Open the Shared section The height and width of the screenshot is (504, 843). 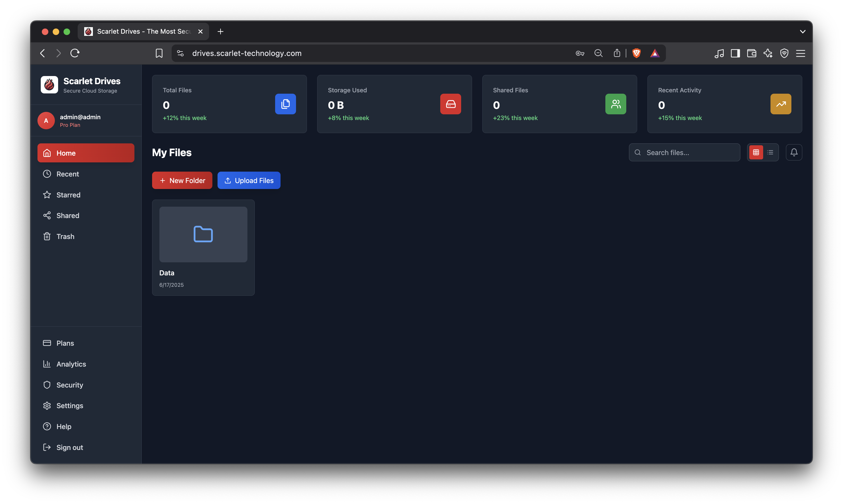[86, 215]
